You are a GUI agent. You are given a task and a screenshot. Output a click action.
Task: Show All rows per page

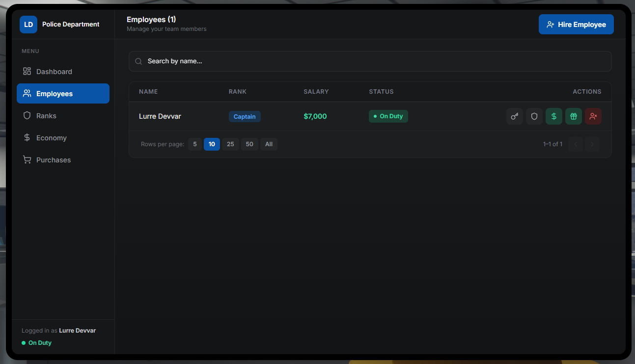coord(269,144)
